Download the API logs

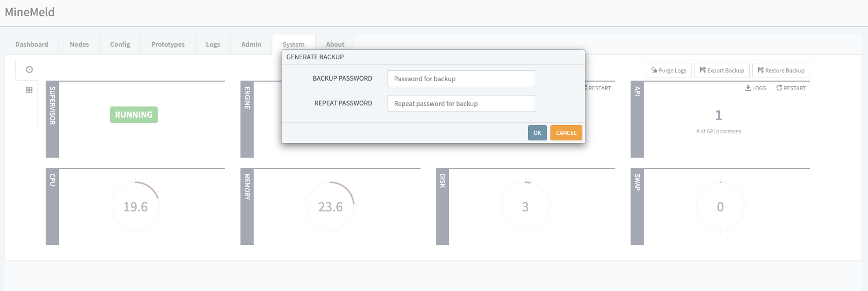tap(755, 88)
